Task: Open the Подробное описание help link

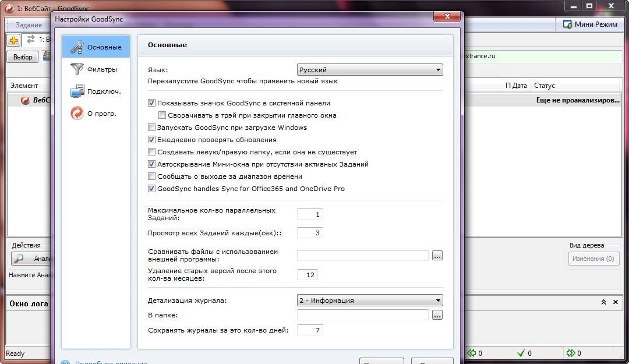Action: [111, 362]
